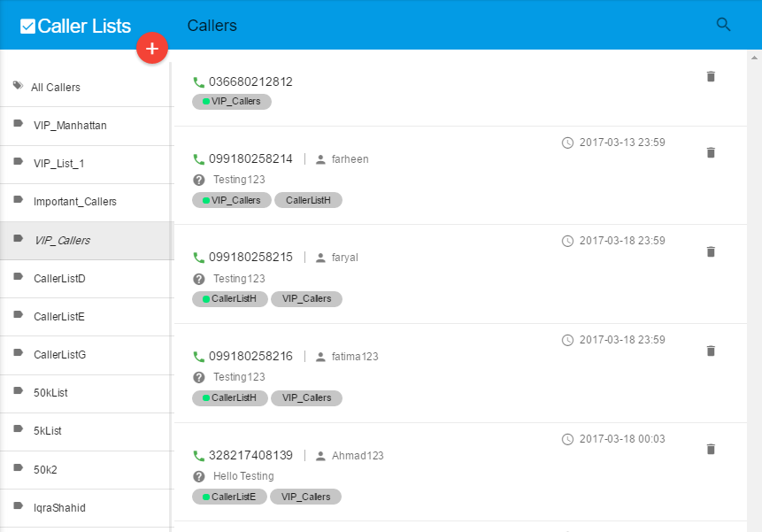Click CallerListE tag chip under Ahmad123's entry
The width and height of the screenshot is (762, 532).
pyautogui.click(x=229, y=497)
